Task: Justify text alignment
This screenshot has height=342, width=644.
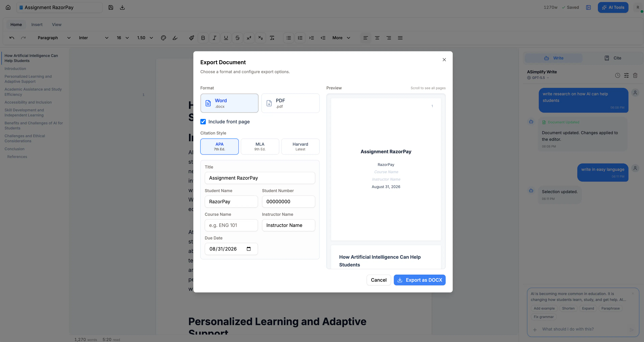Action: click(x=400, y=38)
